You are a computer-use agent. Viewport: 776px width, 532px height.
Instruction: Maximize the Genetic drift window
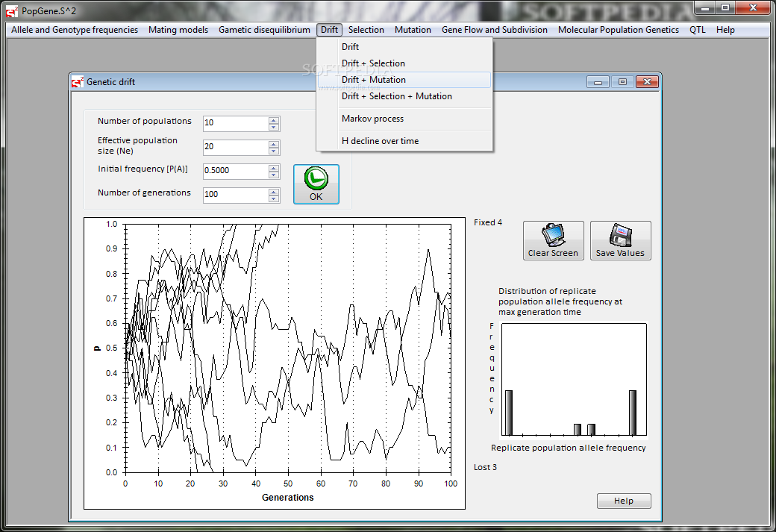coord(622,82)
